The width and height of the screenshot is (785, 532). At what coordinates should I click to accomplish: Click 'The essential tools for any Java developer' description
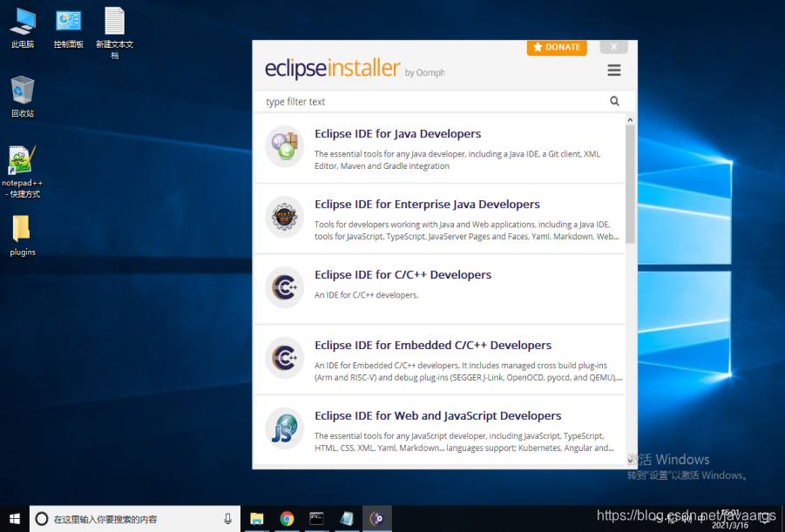[x=457, y=159]
